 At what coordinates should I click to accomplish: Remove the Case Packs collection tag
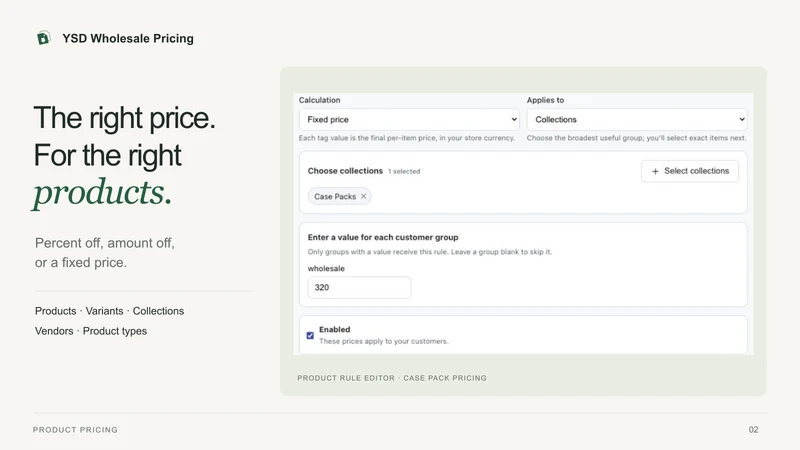pos(363,196)
